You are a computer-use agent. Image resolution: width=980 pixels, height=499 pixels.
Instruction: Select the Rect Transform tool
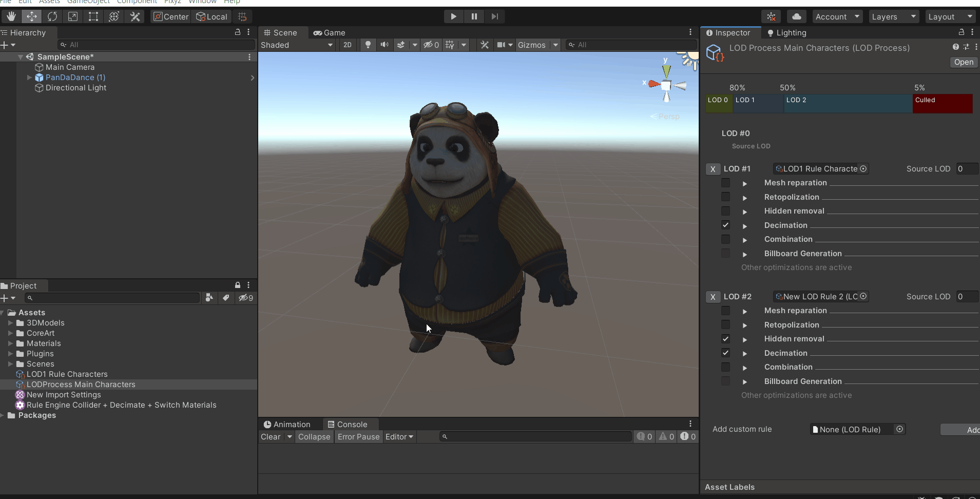(x=93, y=16)
